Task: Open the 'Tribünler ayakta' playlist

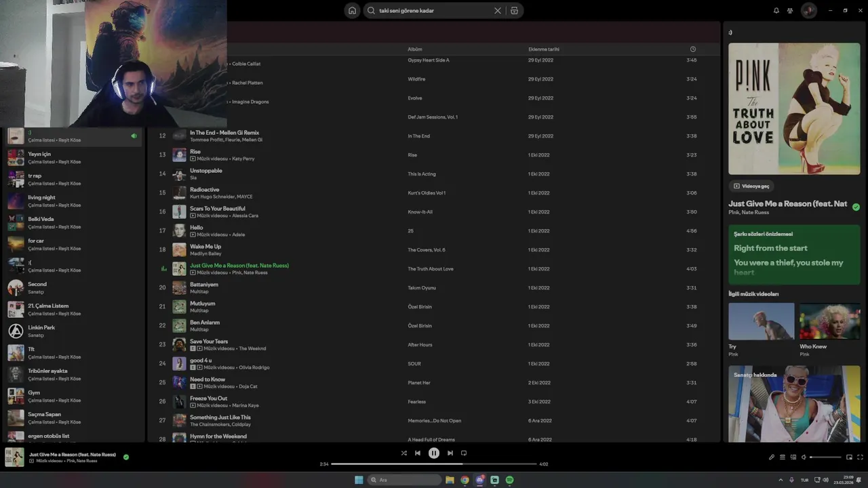Action: coord(75,374)
